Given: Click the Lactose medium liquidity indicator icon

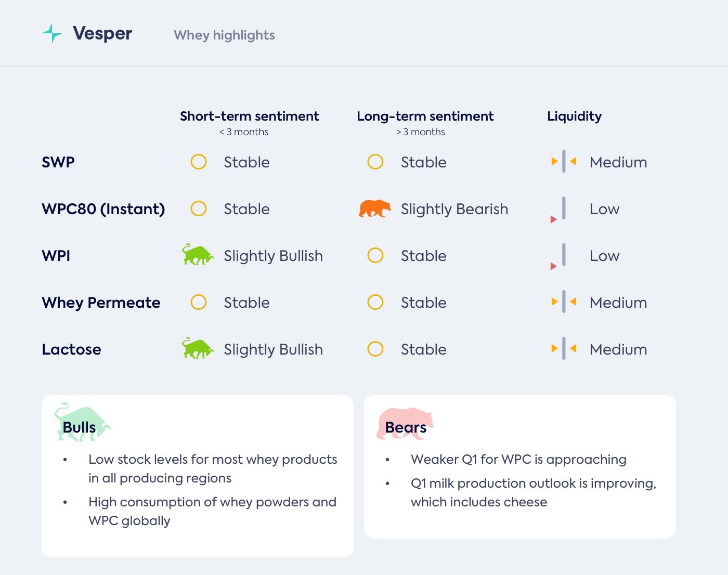Looking at the screenshot, I should pyautogui.click(x=564, y=349).
